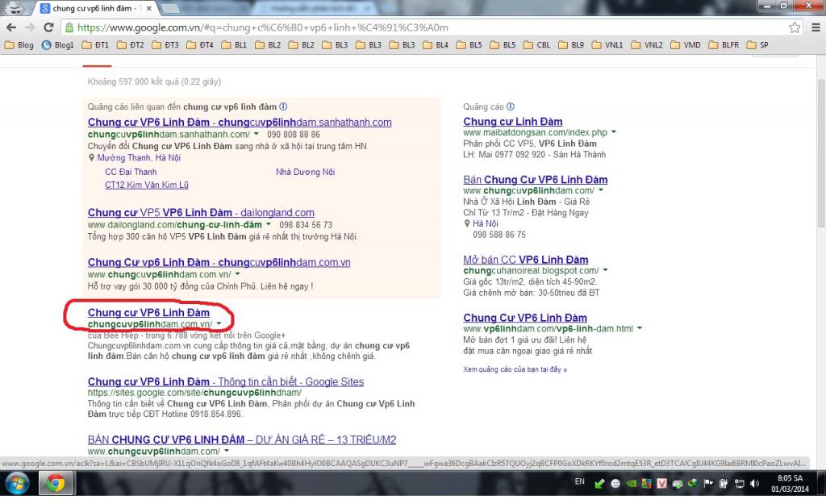Expand dropdown next to www.chungcuvp6linhdam.com.vn/ ad URL
The image size is (826, 504).
(237, 274)
